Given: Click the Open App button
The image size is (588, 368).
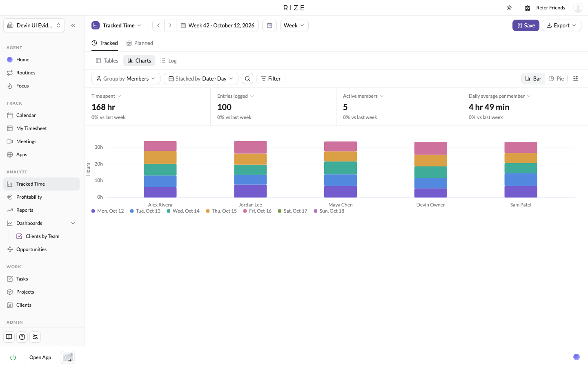Looking at the screenshot, I should (40, 357).
